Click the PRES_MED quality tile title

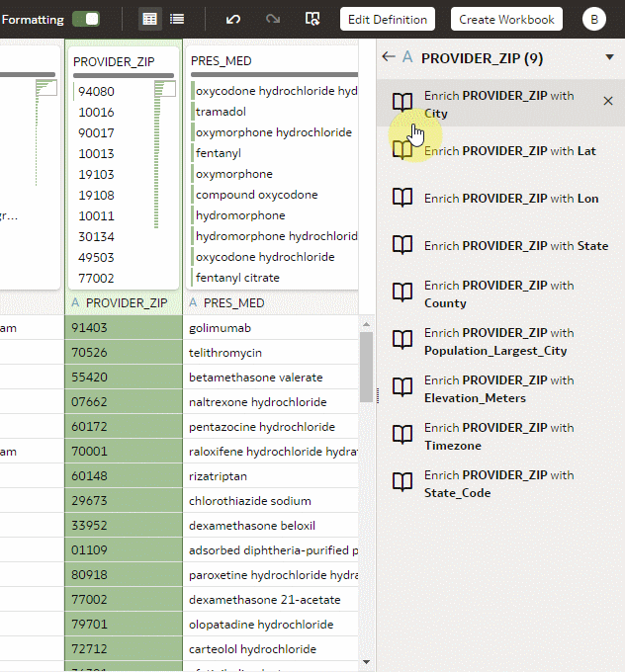(x=221, y=61)
